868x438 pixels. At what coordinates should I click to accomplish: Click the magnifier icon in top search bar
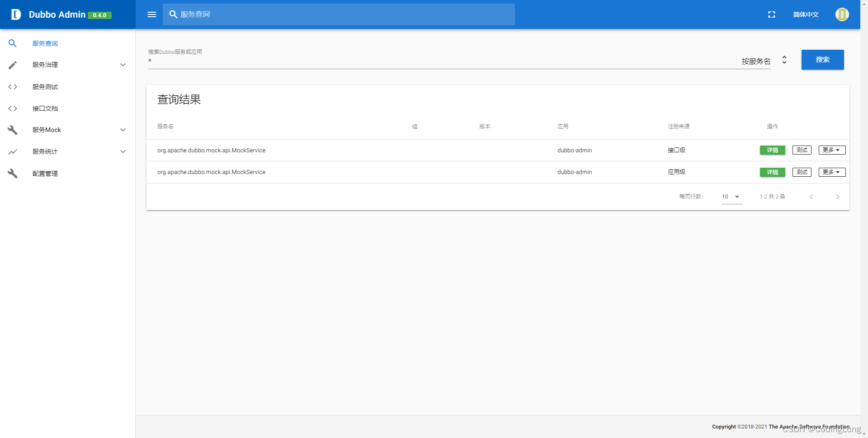point(173,14)
